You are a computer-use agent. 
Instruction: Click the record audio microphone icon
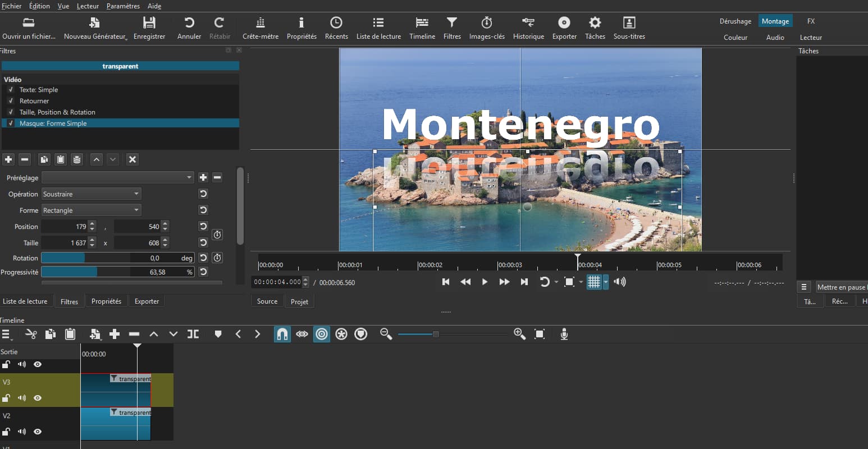pos(564,335)
